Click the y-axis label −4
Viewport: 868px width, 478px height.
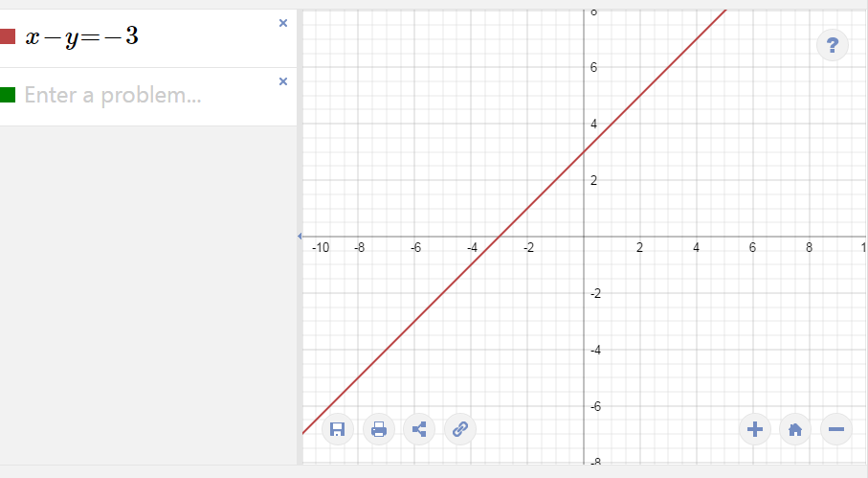(x=595, y=350)
